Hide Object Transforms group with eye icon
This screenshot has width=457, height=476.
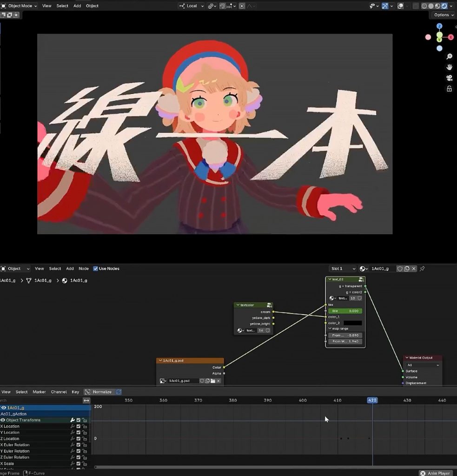tap(3, 420)
